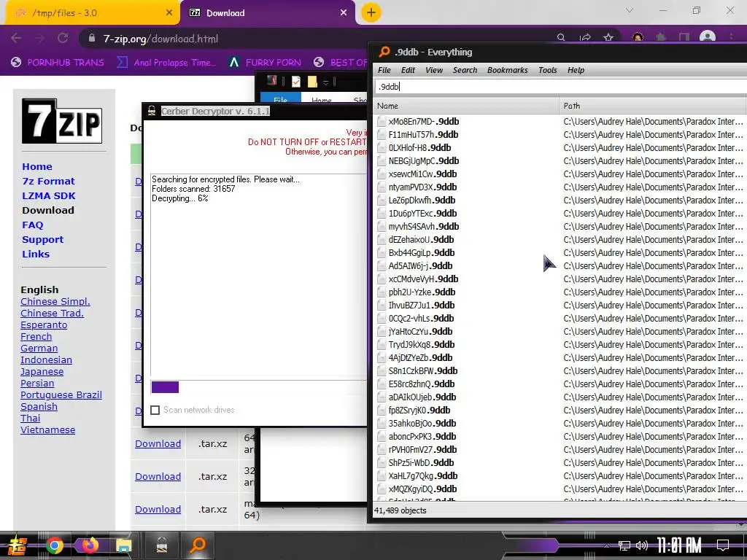Select file xMo8En7MD-.9ddb in results
This screenshot has width=747, height=560.
[424, 122]
